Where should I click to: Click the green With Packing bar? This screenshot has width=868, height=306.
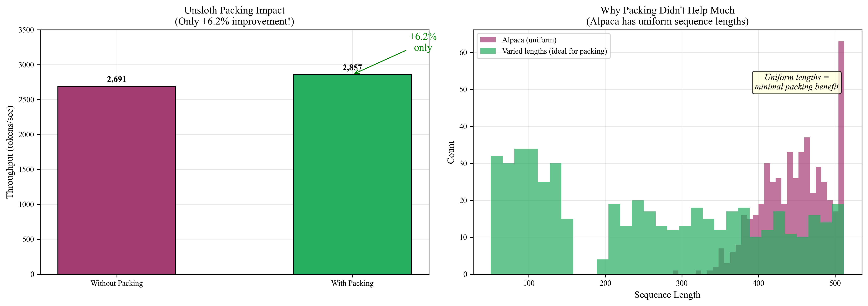coord(352,174)
